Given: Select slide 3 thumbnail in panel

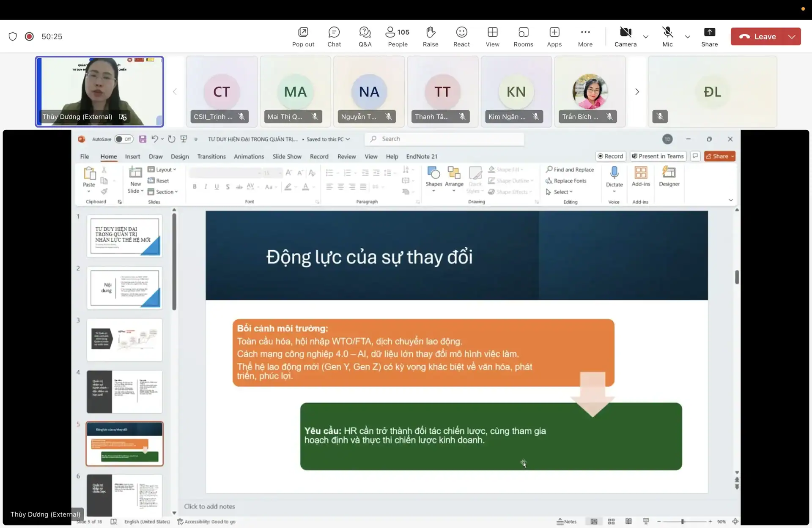Looking at the screenshot, I should pyautogui.click(x=124, y=339).
